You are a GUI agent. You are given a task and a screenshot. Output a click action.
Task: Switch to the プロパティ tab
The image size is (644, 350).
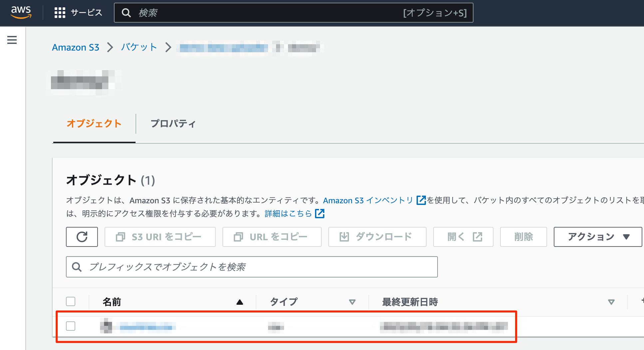point(173,123)
